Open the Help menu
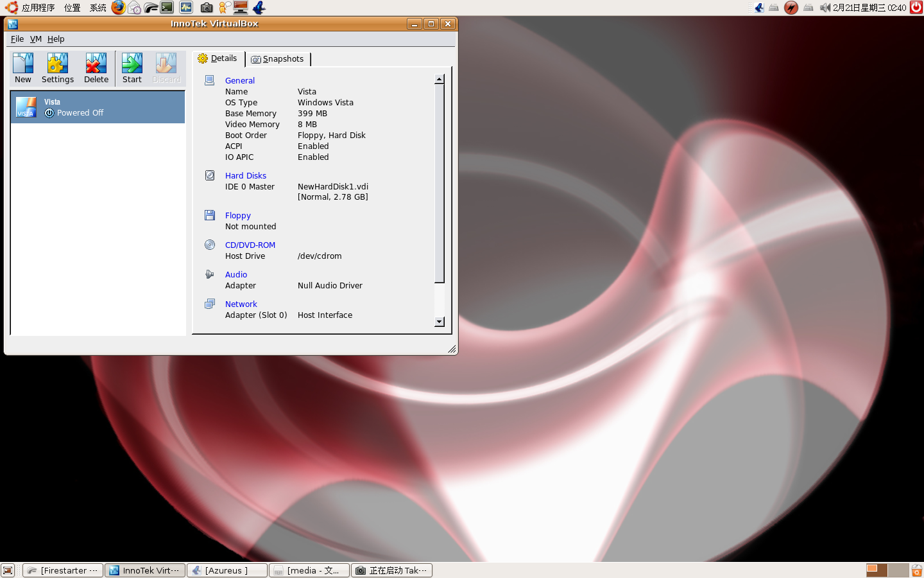 [x=56, y=39]
